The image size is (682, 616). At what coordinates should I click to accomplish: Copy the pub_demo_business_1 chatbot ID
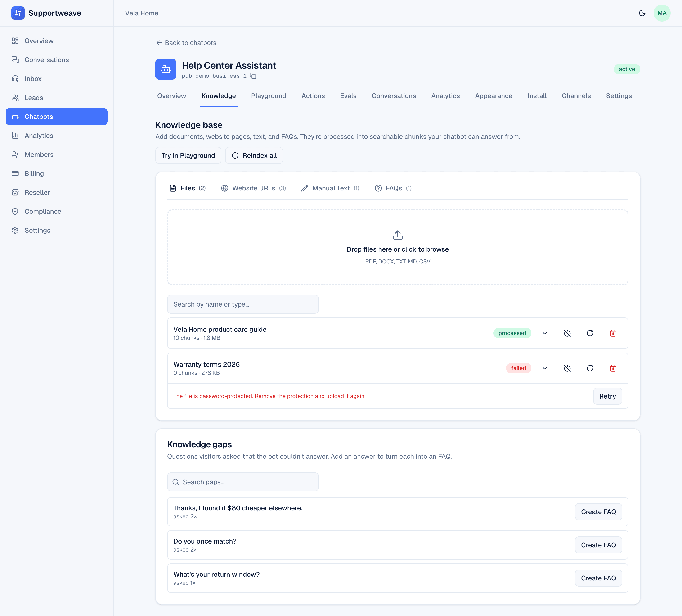point(253,76)
